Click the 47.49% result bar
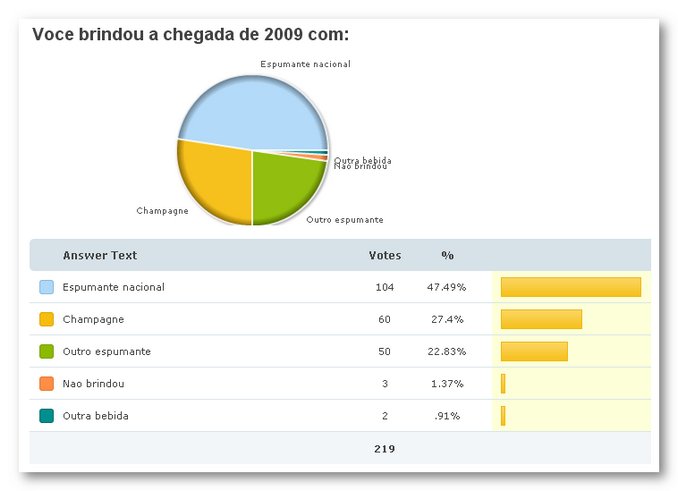The height and width of the screenshot is (491, 678). click(x=570, y=287)
